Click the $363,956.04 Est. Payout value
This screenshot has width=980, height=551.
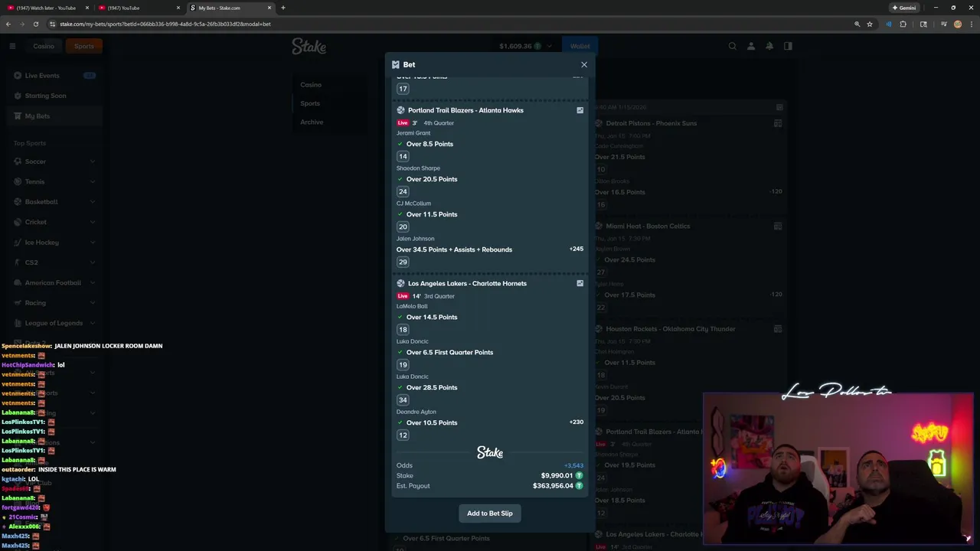(x=553, y=486)
